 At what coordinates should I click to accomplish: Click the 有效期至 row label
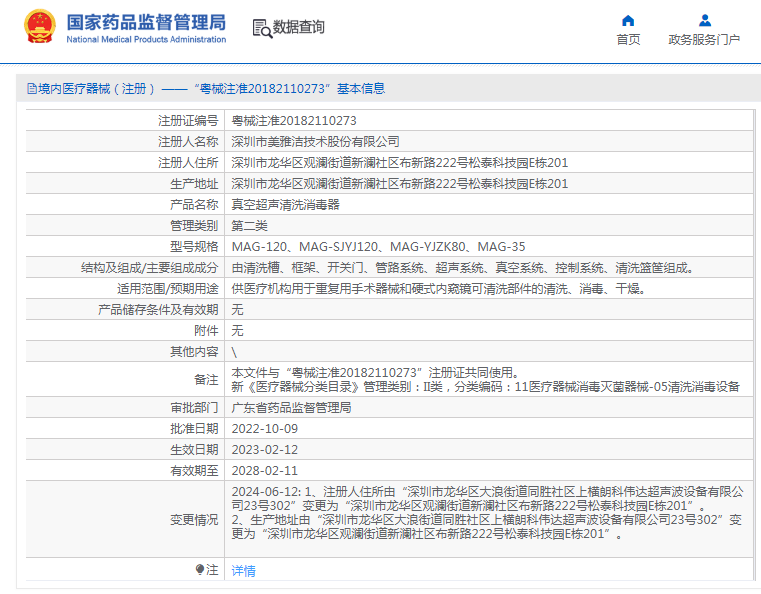[x=194, y=471]
